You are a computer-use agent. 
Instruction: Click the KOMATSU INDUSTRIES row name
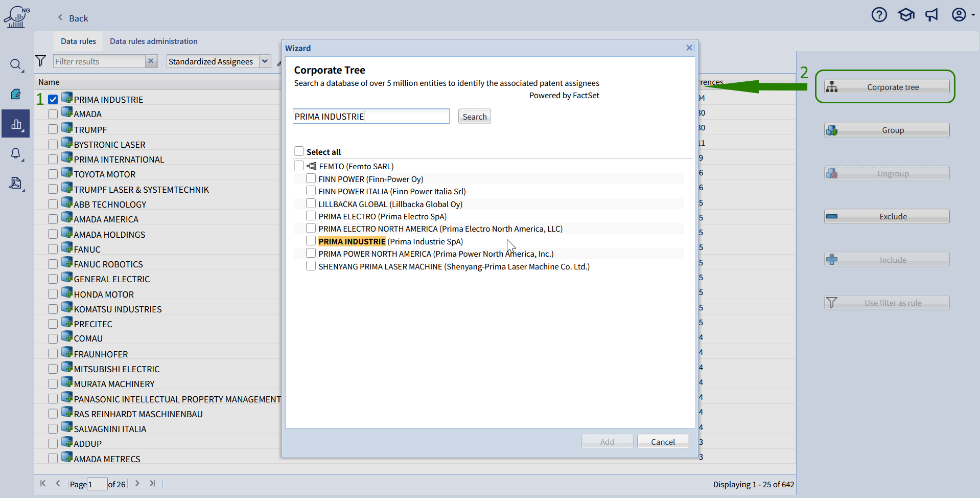tap(118, 309)
